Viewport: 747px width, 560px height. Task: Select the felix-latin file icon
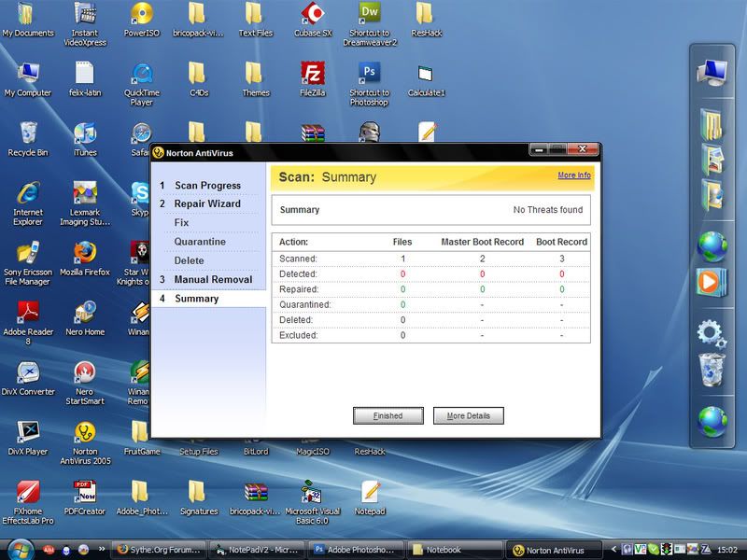pyautogui.click(x=85, y=78)
